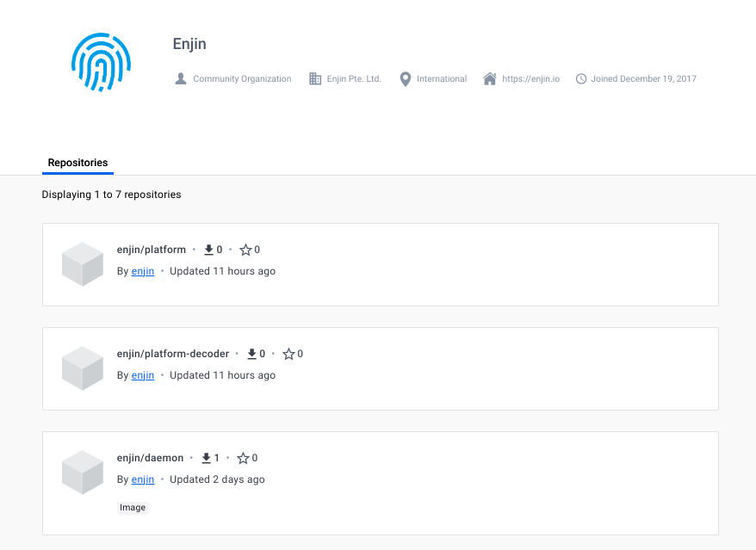This screenshot has width=756, height=550.
Task: Click the Displaying 1 to 7 repositories text
Action: tap(111, 195)
